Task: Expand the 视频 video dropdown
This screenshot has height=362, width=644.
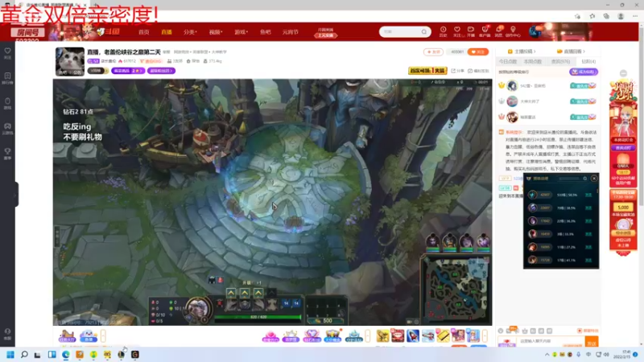Action: tap(215, 32)
